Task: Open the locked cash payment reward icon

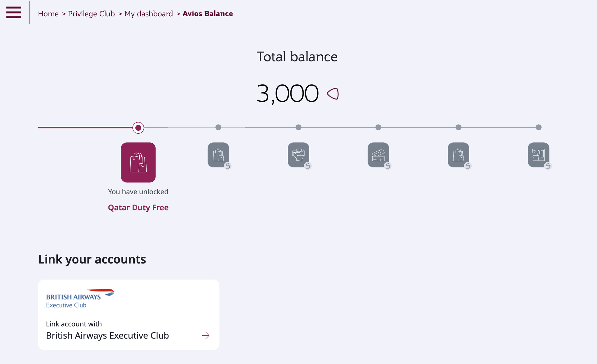Action: [298, 155]
